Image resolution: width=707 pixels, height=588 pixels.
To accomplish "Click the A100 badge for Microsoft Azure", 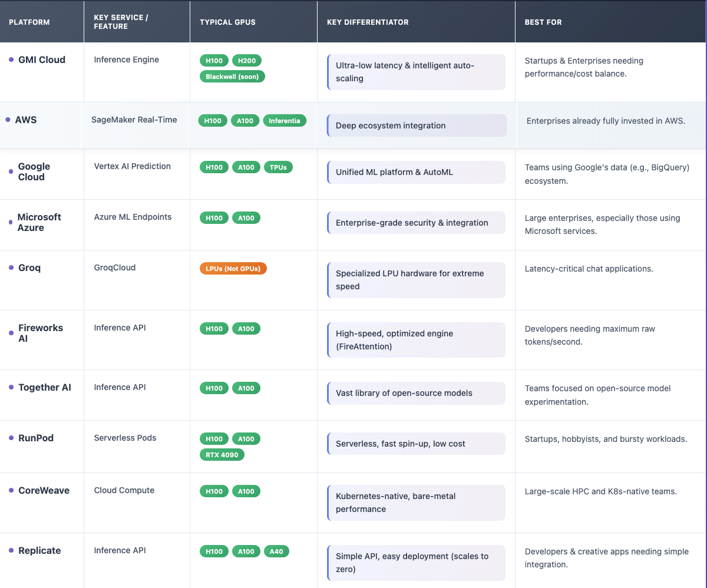I will click(246, 217).
